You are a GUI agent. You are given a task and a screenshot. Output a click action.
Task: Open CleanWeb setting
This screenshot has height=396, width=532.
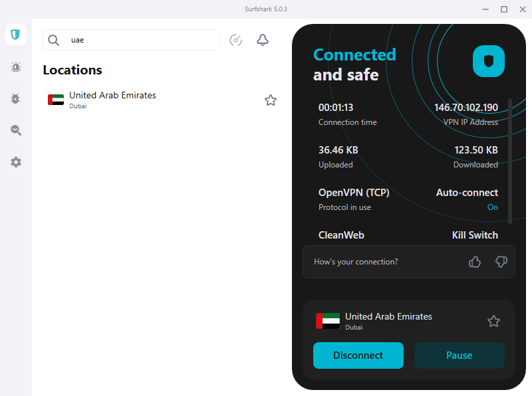[x=341, y=235]
